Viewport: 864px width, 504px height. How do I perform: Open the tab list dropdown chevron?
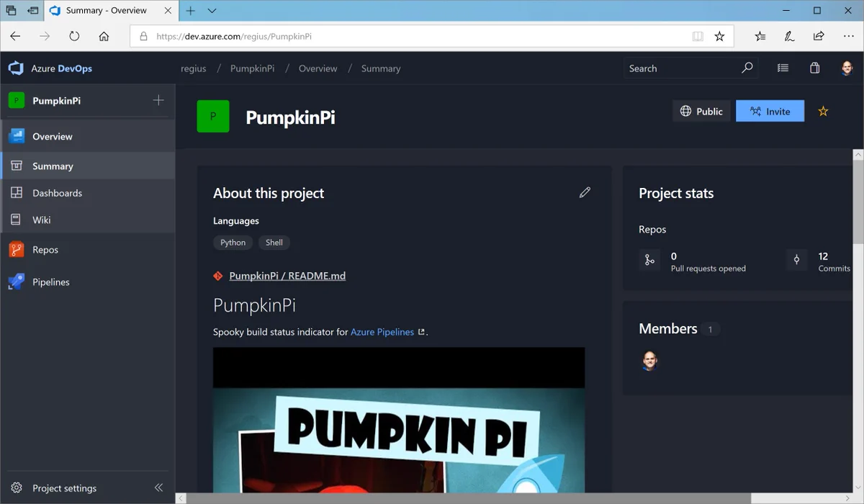pos(212,11)
